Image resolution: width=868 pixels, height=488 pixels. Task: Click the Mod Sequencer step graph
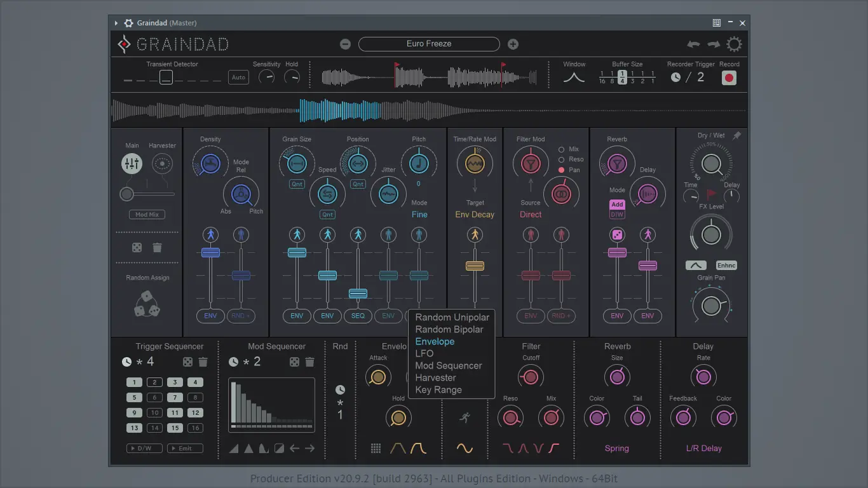tap(271, 405)
